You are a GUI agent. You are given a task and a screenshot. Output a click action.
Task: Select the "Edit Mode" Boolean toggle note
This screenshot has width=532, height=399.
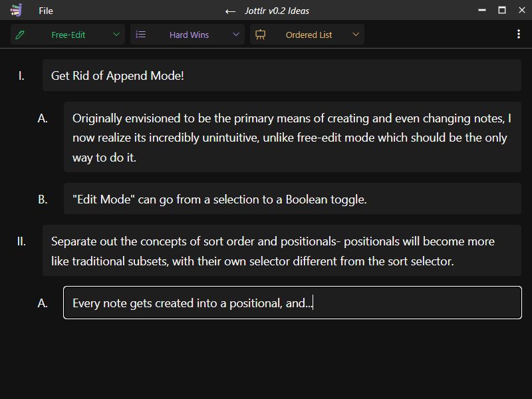tap(292, 199)
